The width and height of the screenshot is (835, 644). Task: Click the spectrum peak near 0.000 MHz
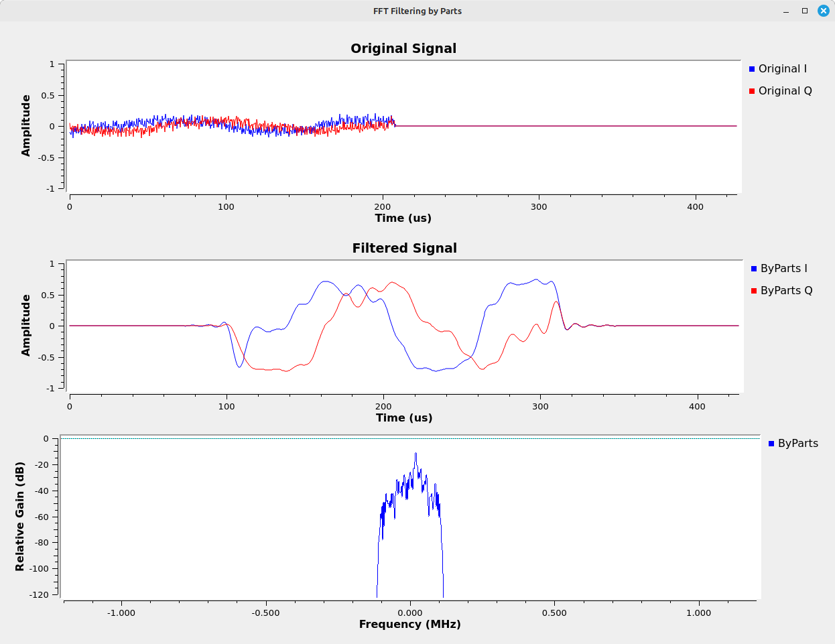pos(415,454)
